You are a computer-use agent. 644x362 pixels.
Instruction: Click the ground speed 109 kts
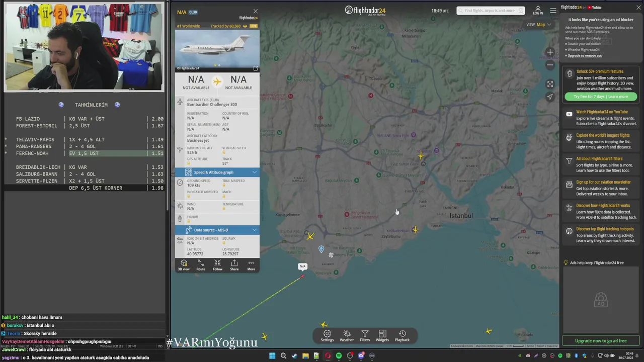(194, 186)
